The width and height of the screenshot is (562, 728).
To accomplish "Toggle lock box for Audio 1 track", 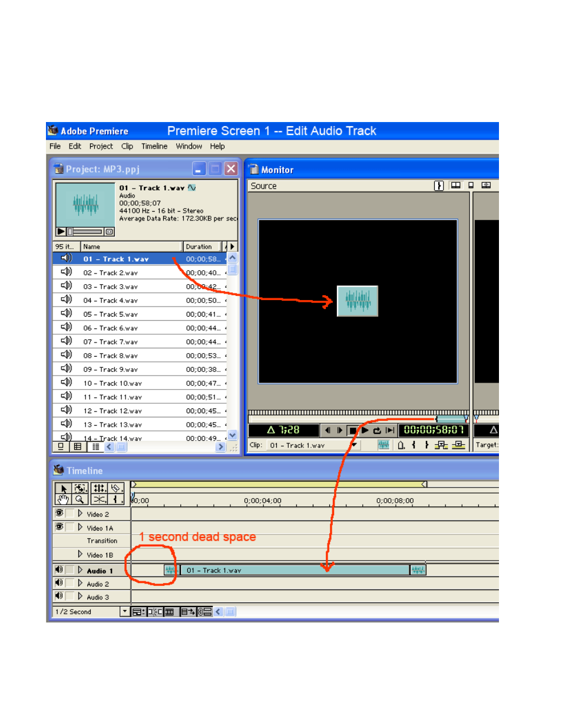I will (x=70, y=569).
